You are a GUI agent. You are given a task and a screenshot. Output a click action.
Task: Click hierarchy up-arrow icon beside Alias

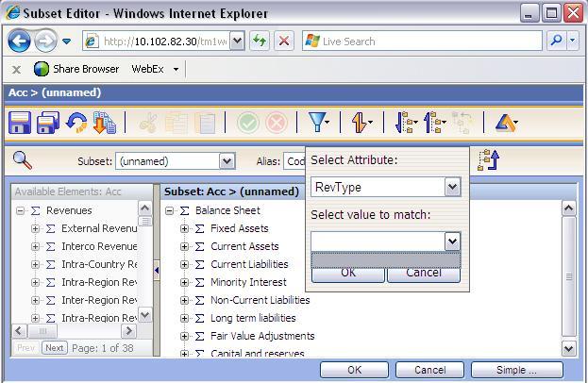tap(488, 160)
